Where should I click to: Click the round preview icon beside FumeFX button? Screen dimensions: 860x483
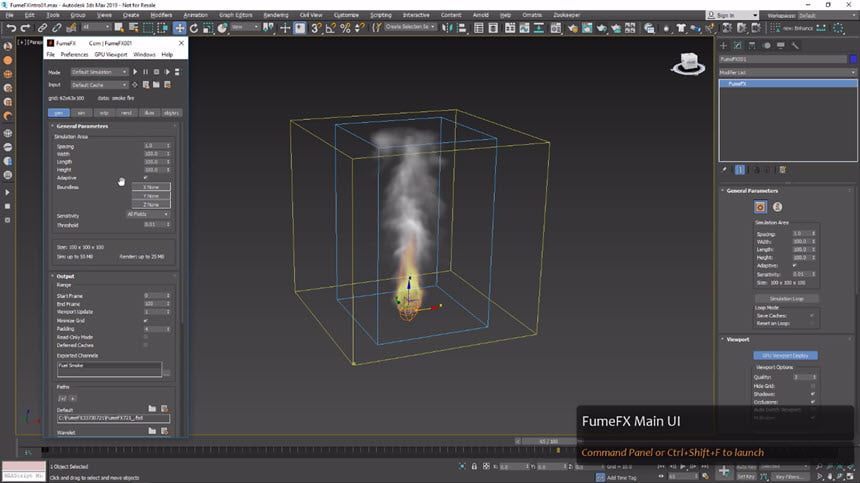(x=777, y=207)
